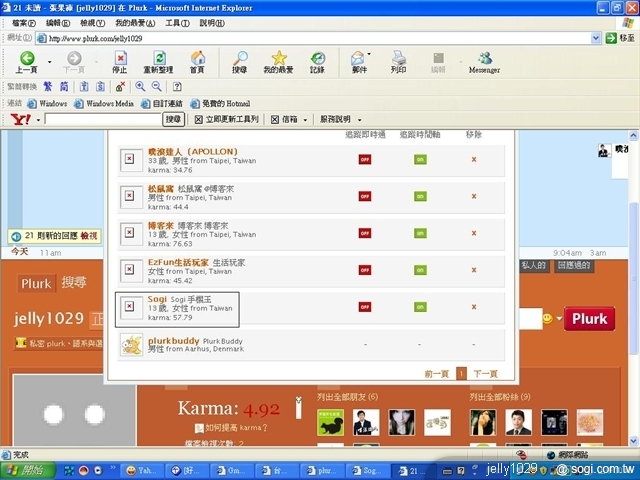Open the 檔案(F) menu
This screenshot has width=640, height=480.
point(24,23)
